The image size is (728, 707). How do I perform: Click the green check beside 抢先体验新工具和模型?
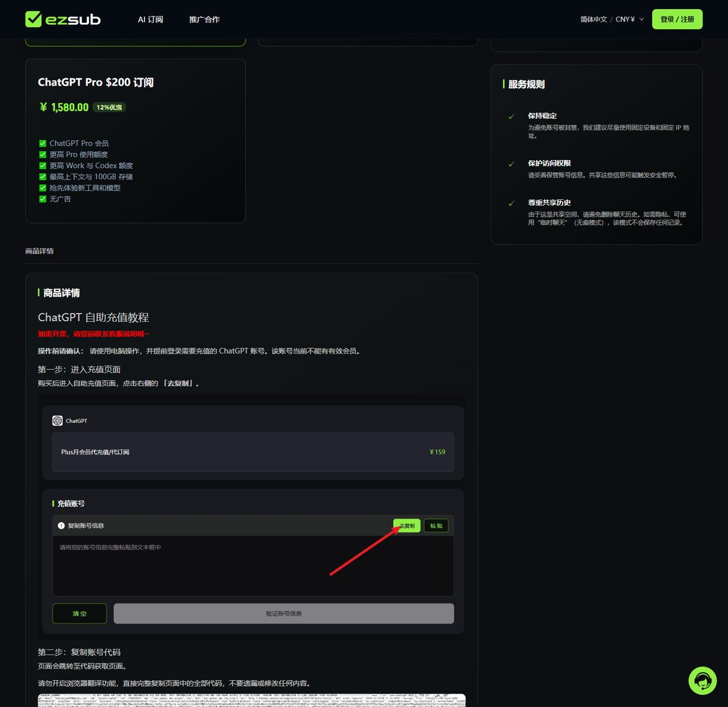(x=42, y=188)
